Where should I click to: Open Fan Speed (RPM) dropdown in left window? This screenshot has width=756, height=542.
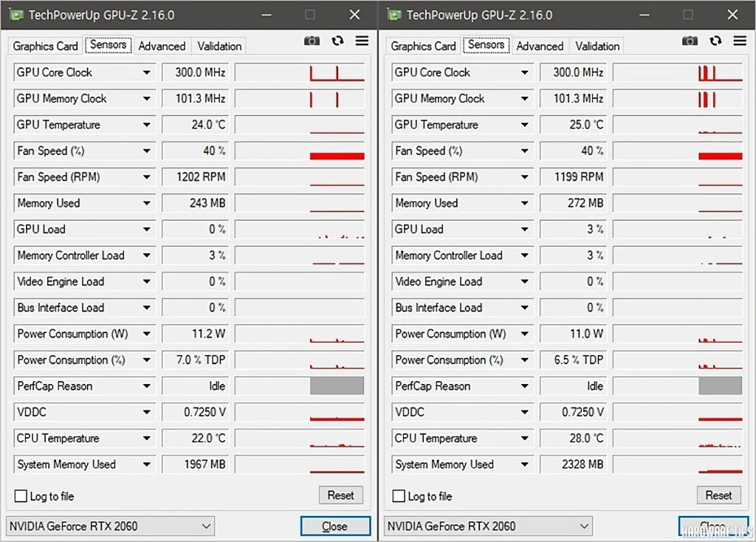coord(146,177)
